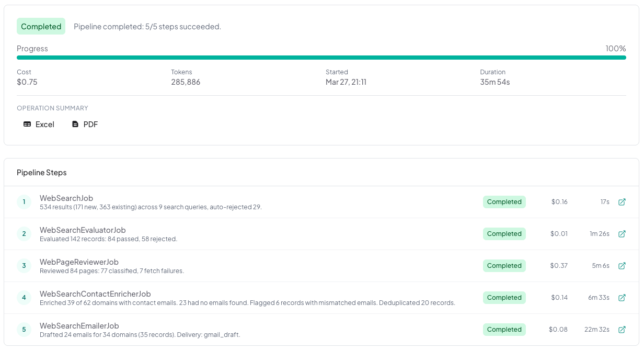This screenshot has height=350, width=644.
Task: Click the $0.75 cost value
Action: (27, 82)
